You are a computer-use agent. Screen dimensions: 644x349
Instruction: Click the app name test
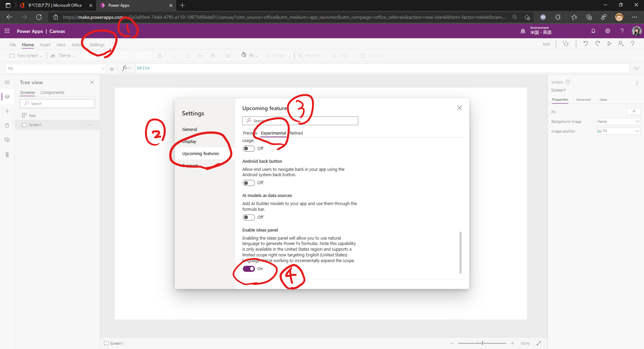pos(546,44)
